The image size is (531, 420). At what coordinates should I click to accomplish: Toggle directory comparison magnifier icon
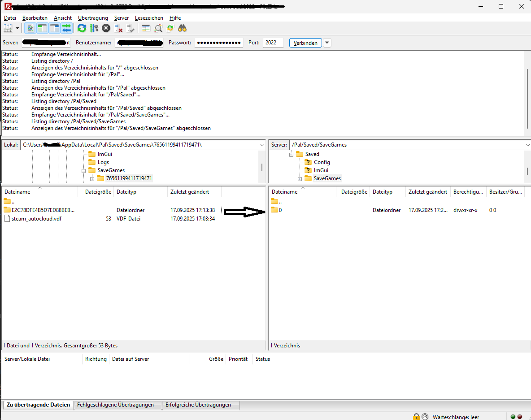pos(158,28)
